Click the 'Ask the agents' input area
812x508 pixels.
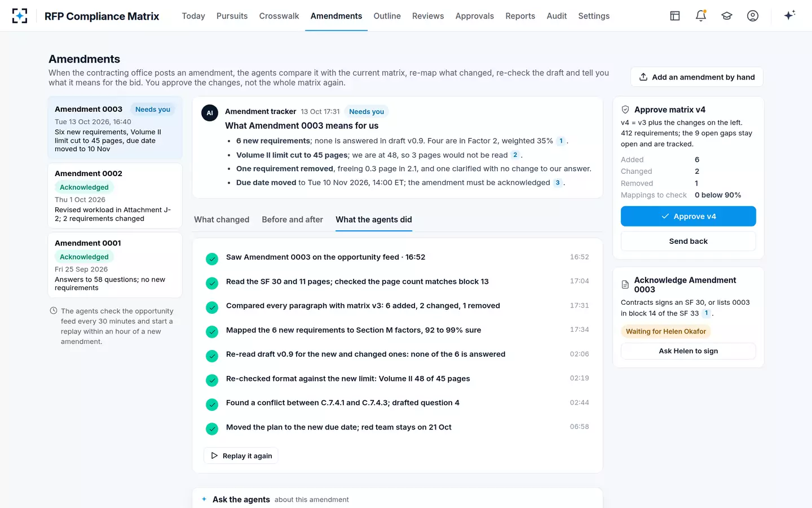pos(398,498)
